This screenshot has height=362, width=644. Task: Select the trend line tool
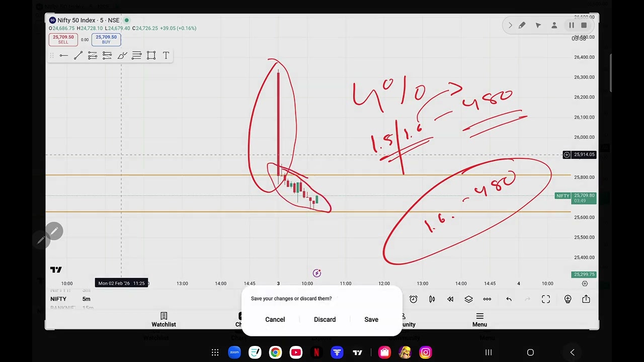(x=78, y=55)
